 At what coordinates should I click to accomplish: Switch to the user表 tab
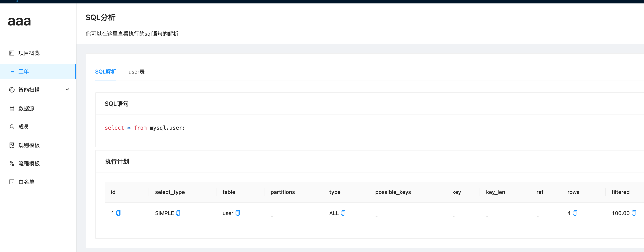click(137, 72)
